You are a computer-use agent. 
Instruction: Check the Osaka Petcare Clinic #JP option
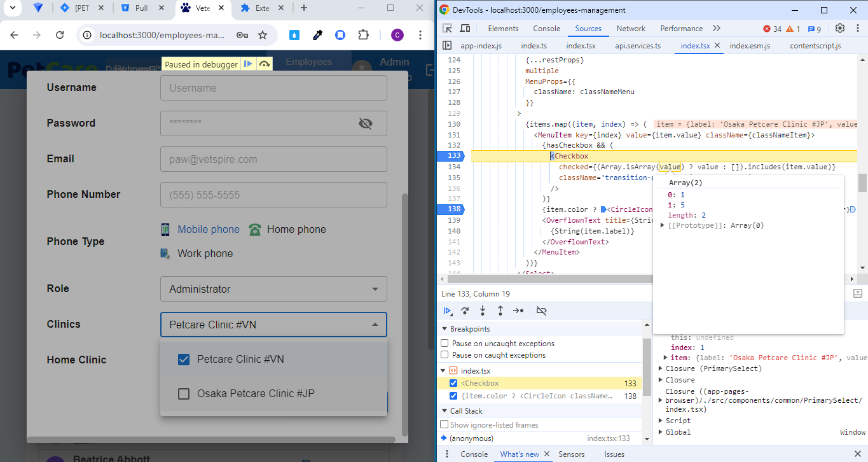click(x=184, y=394)
